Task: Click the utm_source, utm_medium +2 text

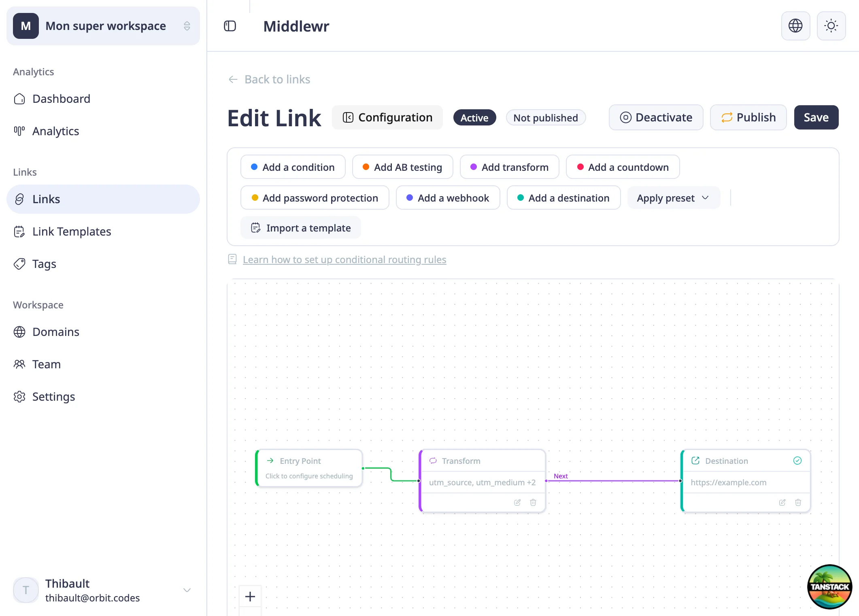Action: [482, 482]
